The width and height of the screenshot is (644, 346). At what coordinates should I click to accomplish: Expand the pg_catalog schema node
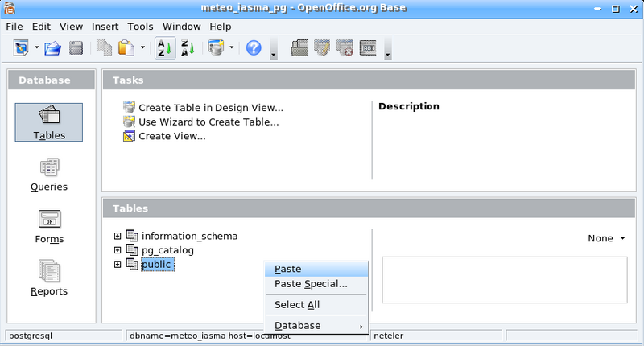coord(118,250)
